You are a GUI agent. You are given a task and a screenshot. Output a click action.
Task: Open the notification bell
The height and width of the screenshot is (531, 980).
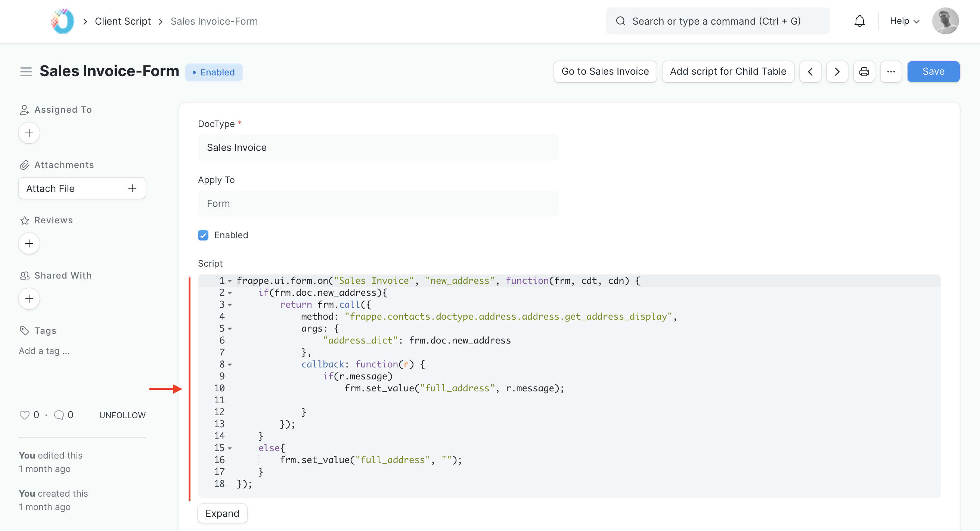click(859, 21)
